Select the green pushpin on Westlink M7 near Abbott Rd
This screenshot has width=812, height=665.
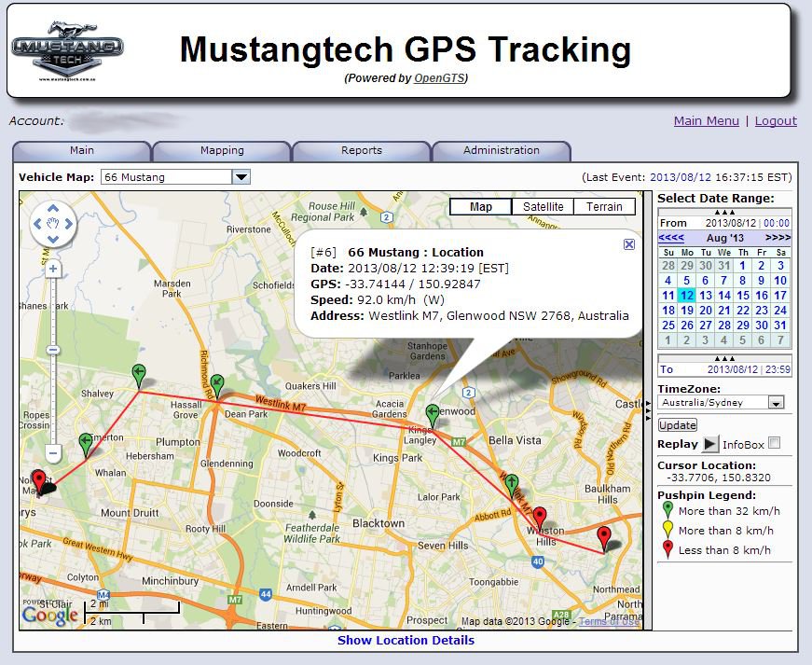(512, 485)
